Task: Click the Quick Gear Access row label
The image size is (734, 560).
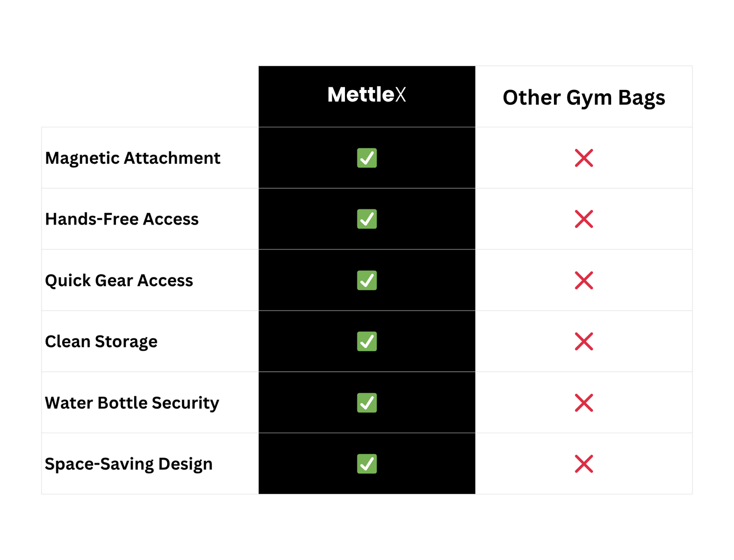Action: point(119,280)
